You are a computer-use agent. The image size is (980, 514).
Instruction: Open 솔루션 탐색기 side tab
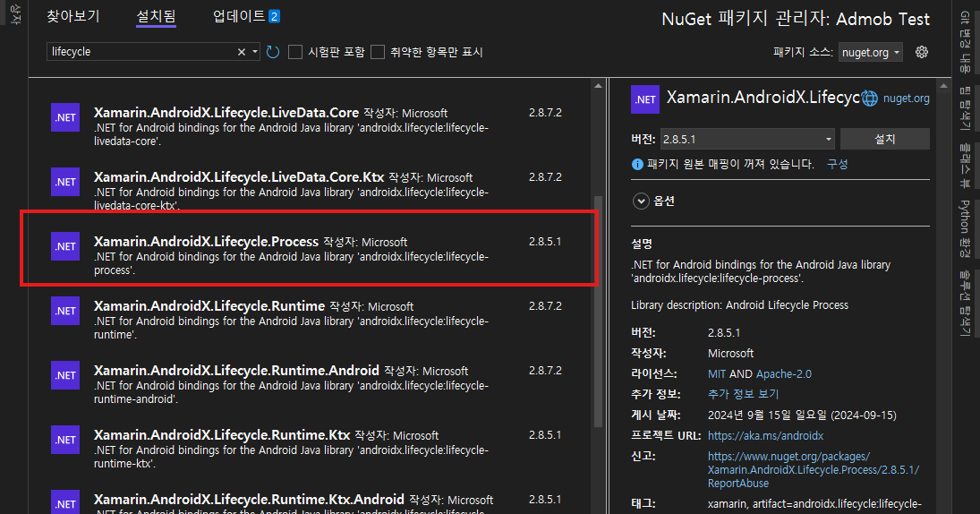point(965,304)
